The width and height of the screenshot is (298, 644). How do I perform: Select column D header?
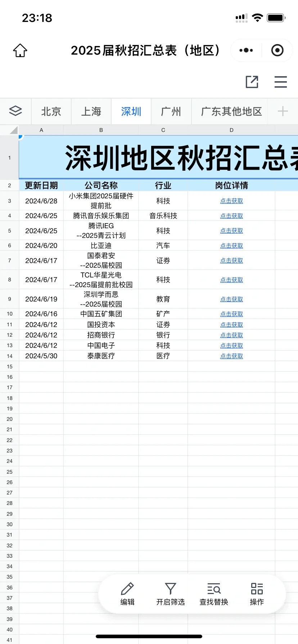point(231,130)
